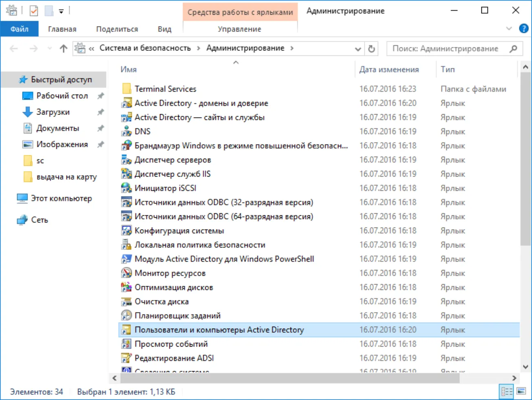Click the refresh address bar button
The width and height of the screenshot is (532, 400).
point(371,49)
